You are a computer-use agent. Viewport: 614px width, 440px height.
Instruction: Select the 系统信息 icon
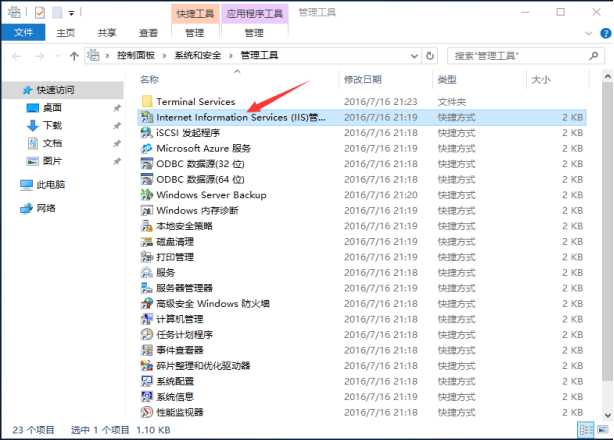pos(147,397)
